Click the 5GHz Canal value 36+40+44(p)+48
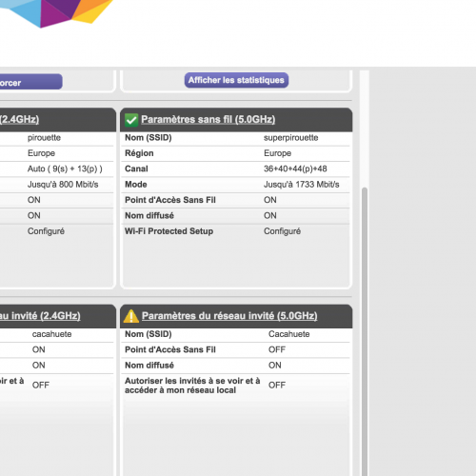476x476 pixels. pos(295,169)
